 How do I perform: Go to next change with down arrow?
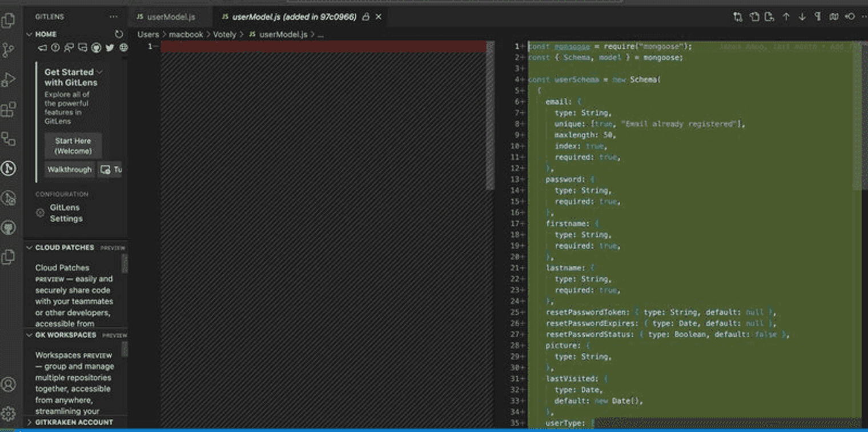pyautogui.click(x=802, y=17)
